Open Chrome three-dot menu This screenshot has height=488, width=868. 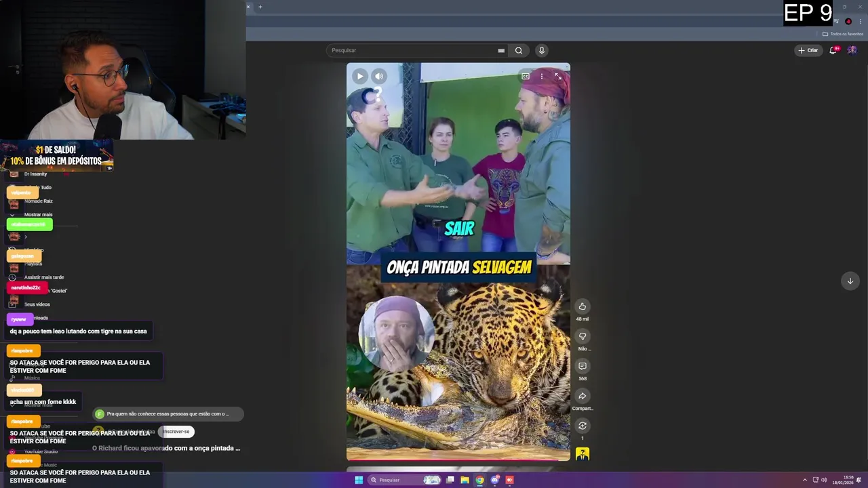click(x=861, y=21)
